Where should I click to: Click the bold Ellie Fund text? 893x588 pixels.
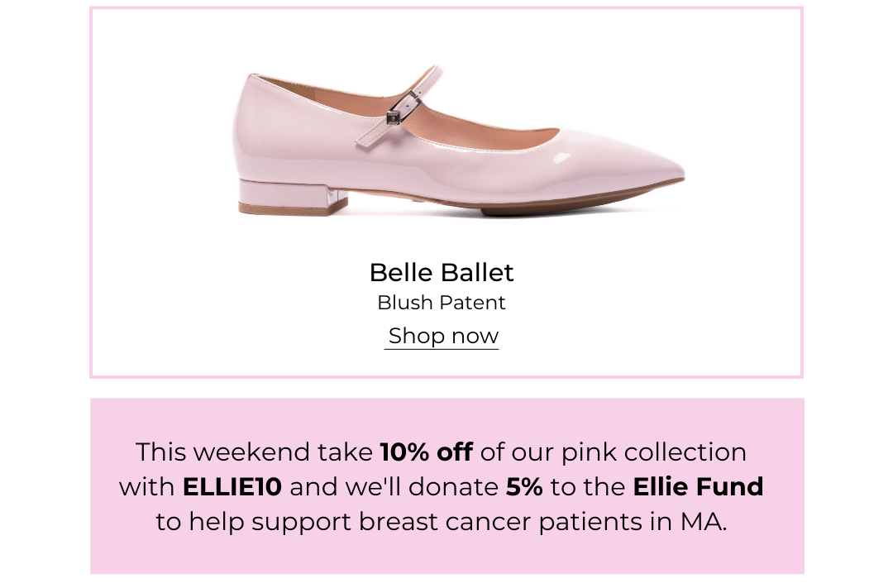click(x=698, y=486)
